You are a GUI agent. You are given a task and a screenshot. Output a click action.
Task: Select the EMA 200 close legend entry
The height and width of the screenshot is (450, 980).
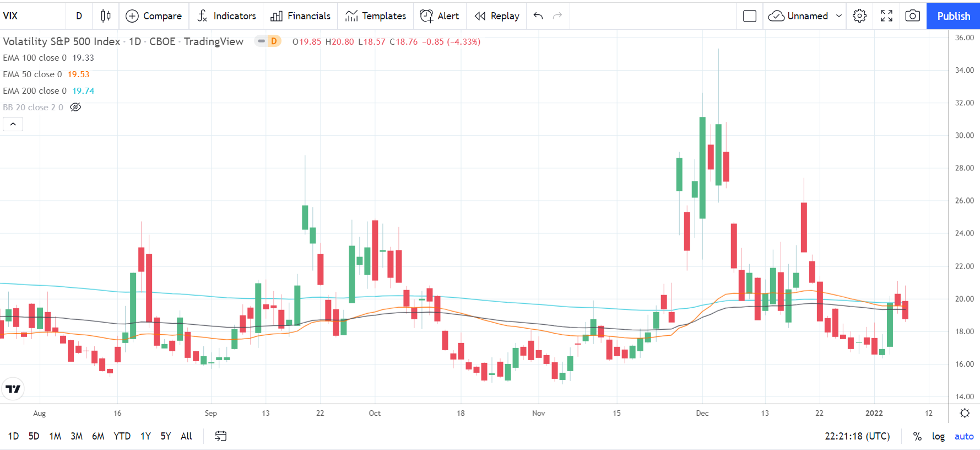pos(35,90)
